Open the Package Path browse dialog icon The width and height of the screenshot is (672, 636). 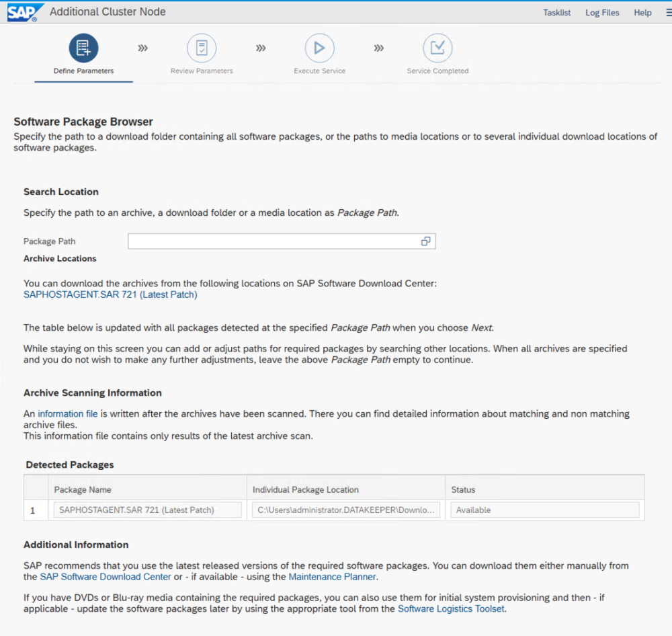point(425,241)
